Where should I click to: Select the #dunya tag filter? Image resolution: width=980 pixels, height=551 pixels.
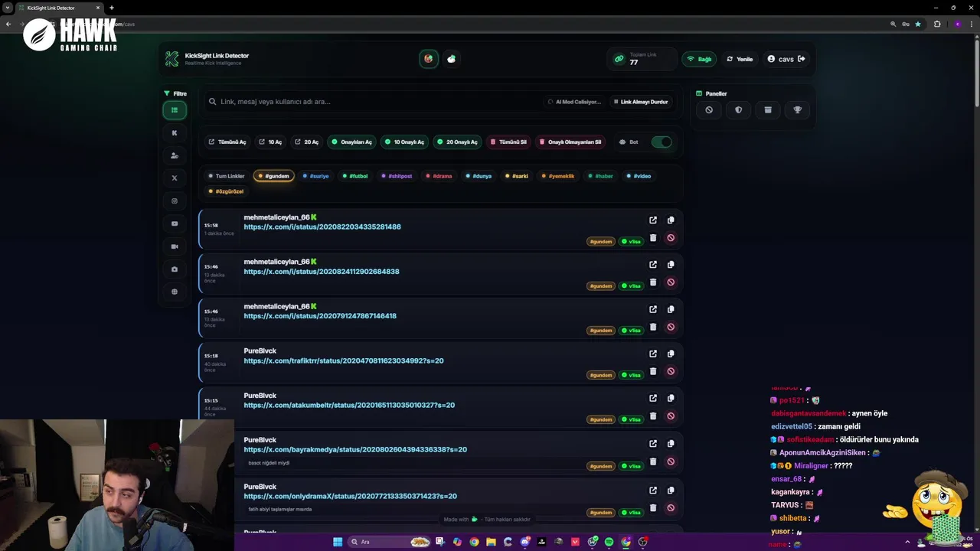[479, 176]
